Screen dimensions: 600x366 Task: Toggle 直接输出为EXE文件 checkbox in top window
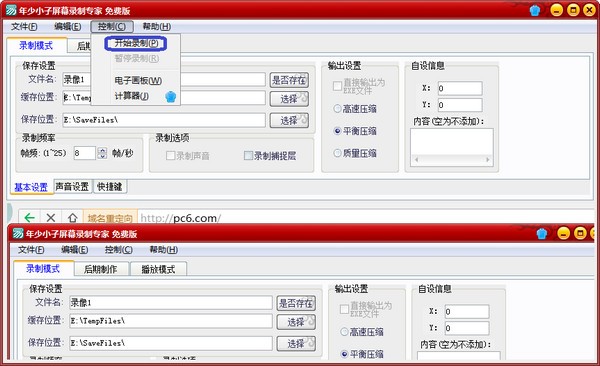click(x=337, y=86)
